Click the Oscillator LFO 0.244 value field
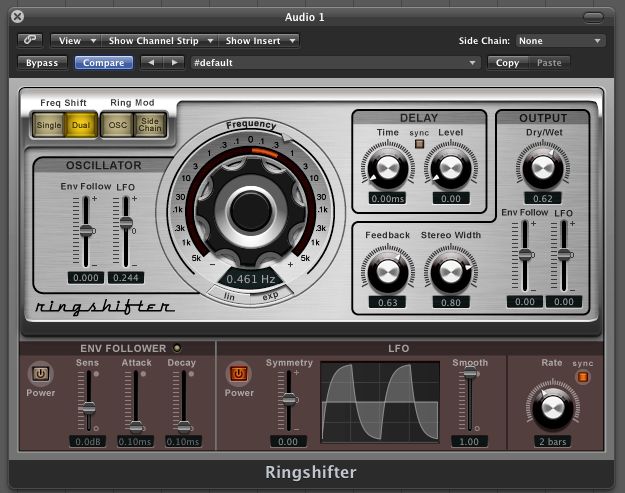 tap(126, 278)
